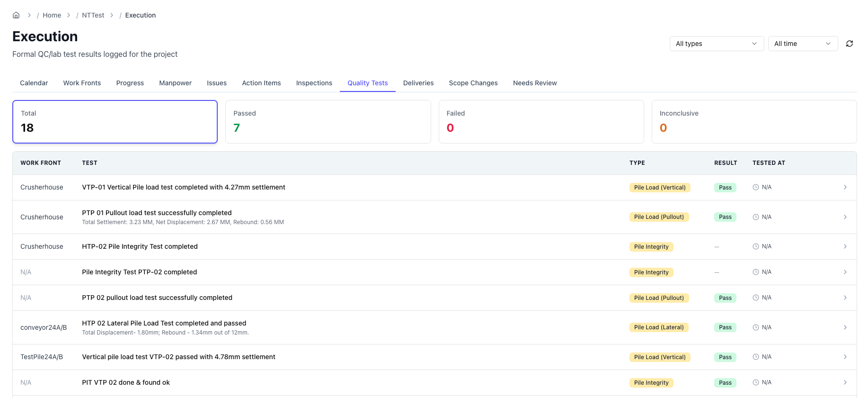The image size is (868, 398).
Task: Switch to the Needs Review tab
Action: pyautogui.click(x=535, y=83)
